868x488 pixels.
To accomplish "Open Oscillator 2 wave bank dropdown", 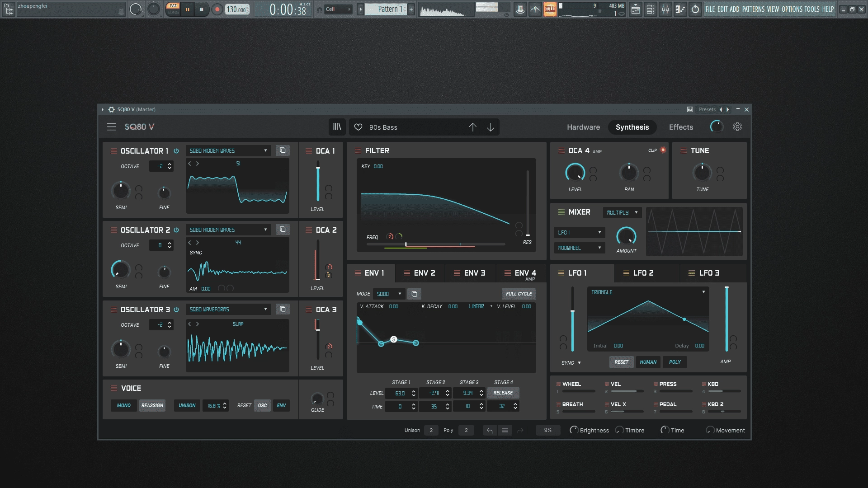I will (x=228, y=230).
